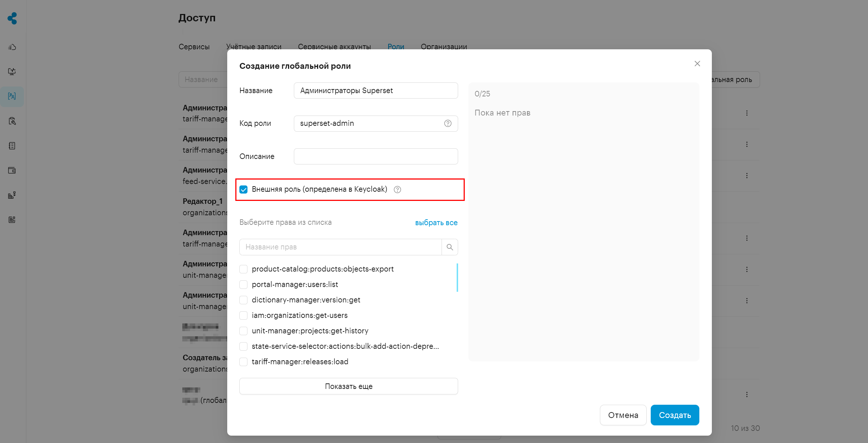Check unit-manager:projects:get-history permission
Viewport: 868px width, 443px height.
pyautogui.click(x=243, y=331)
